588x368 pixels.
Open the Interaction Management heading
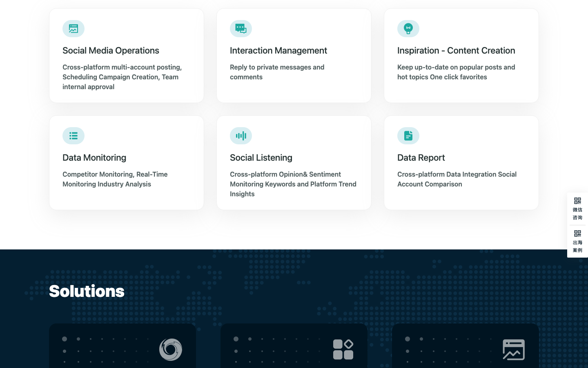tap(278, 51)
